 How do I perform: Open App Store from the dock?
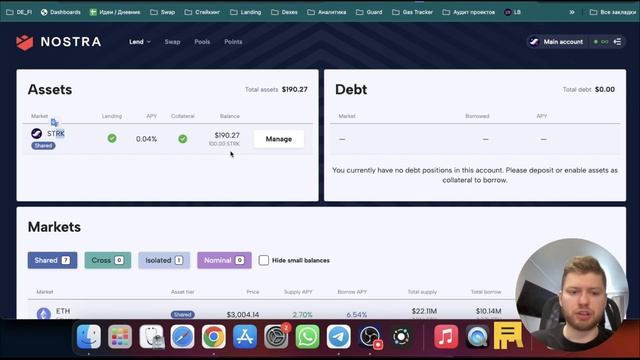[245, 337]
